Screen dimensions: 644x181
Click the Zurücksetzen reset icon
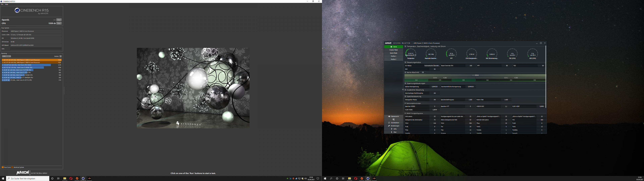[389, 123]
